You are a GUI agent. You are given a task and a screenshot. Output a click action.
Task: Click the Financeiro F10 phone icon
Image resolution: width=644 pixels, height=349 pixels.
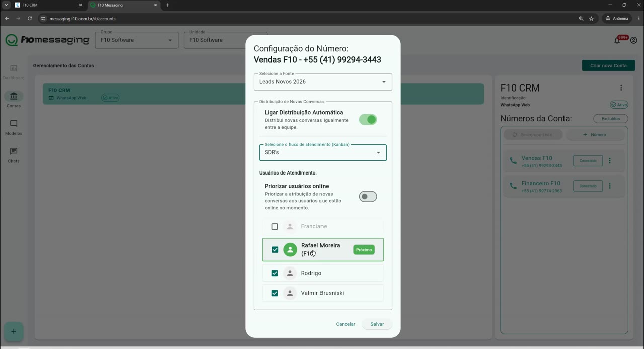[x=513, y=186]
